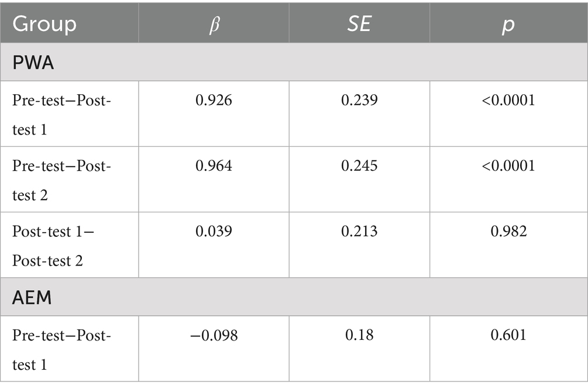The width and height of the screenshot is (588, 392).
Task: Select the β value 0.039 cell
Action: pyautogui.click(x=214, y=232)
